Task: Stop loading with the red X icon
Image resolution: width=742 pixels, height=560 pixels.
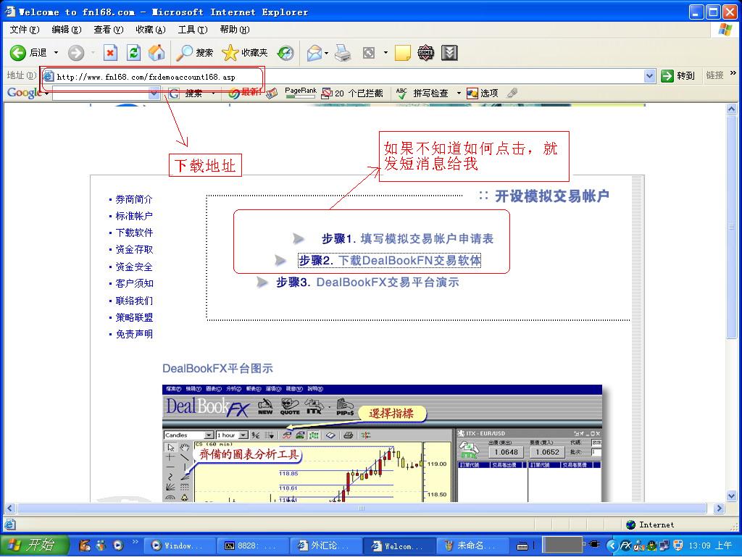Action: click(x=110, y=52)
